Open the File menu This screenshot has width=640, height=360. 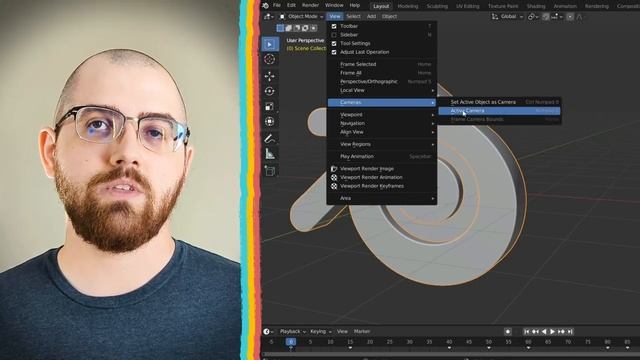[x=277, y=6]
